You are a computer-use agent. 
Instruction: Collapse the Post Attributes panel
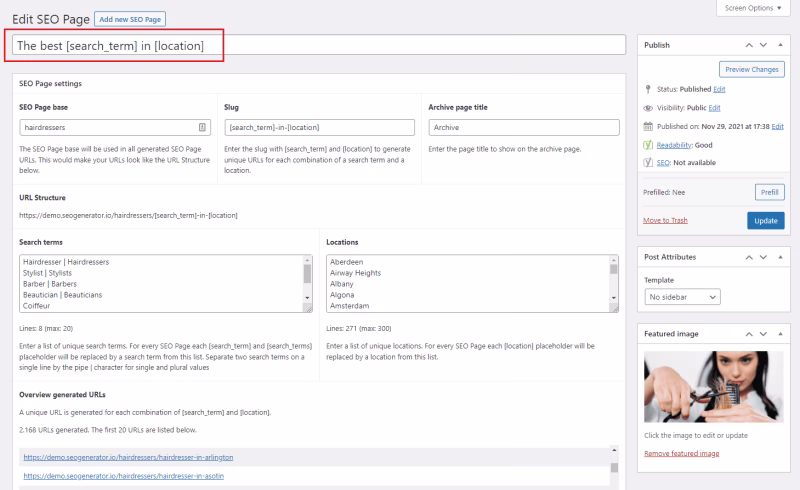[x=780, y=257]
